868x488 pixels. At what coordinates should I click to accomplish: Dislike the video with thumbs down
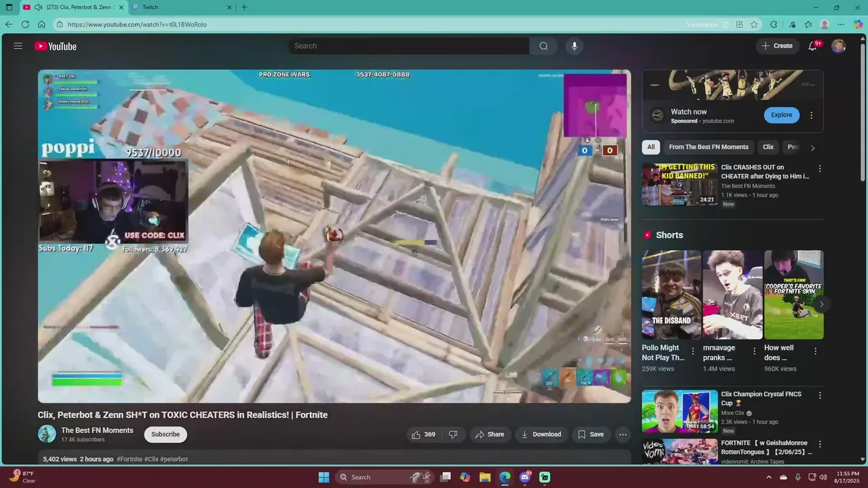(453, 434)
